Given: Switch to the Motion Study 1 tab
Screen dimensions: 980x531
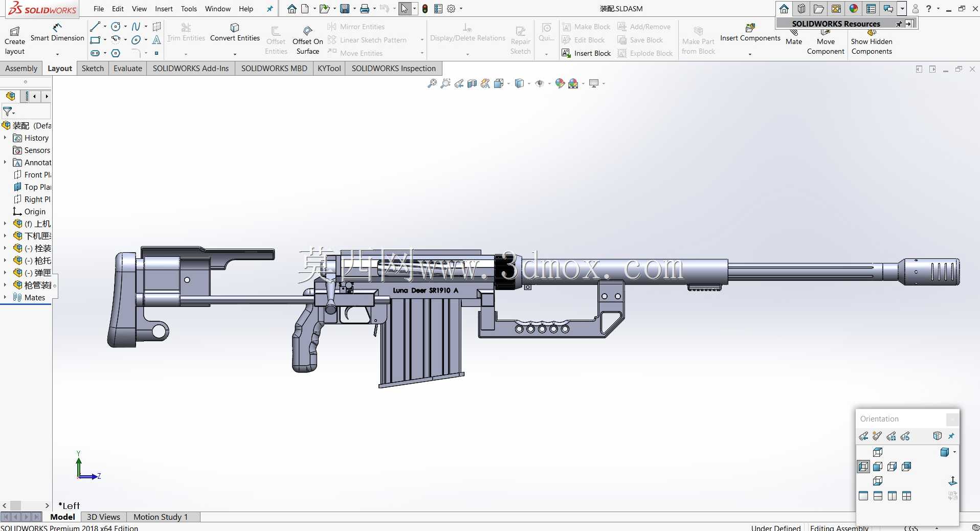Looking at the screenshot, I should pyautogui.click(x=161, y=517).
